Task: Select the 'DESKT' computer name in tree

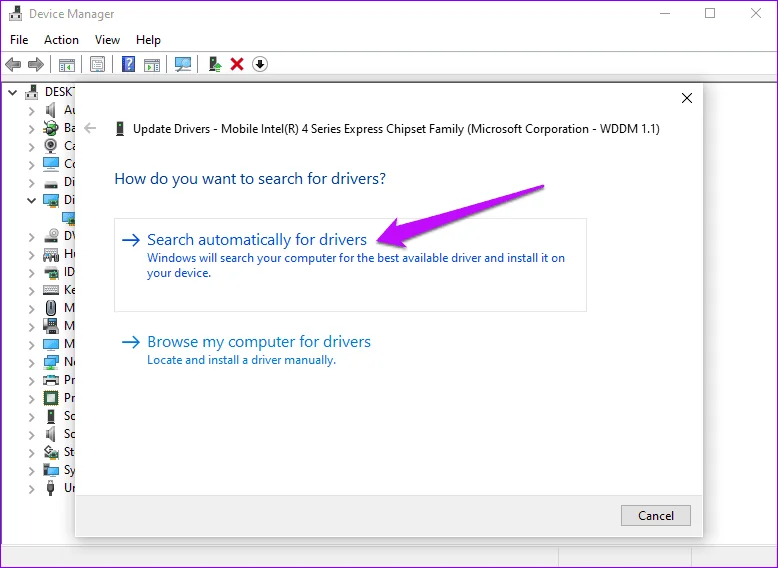Action: coord(60,92)
